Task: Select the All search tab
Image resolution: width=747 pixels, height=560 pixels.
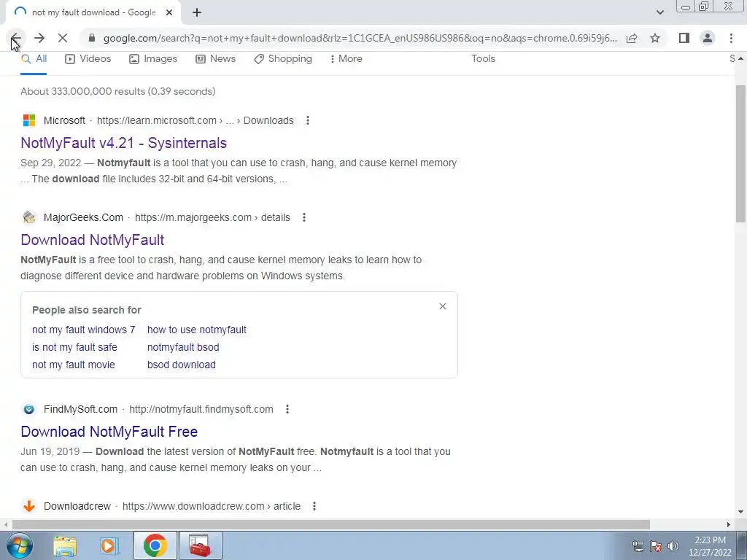Action: tap(34, 58)
